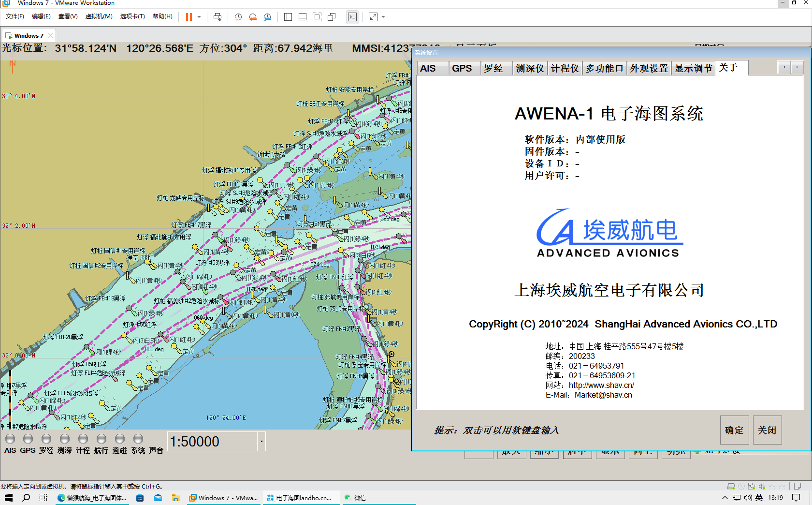Click the Market@shav.cn email address
Image resolution: width=812 pixels, height=505 pixels.
603,395
